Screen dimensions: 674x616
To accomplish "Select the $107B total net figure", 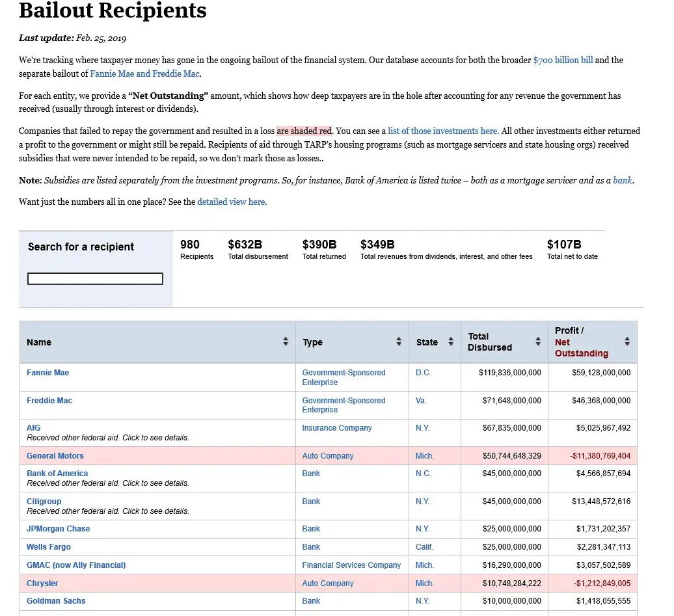I will (564, 245).
